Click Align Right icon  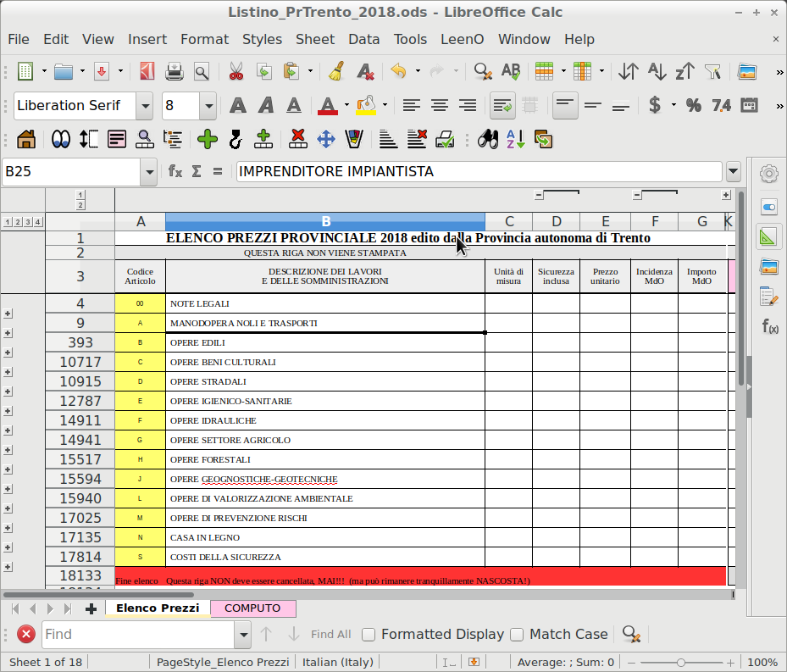tap(468, 105)
